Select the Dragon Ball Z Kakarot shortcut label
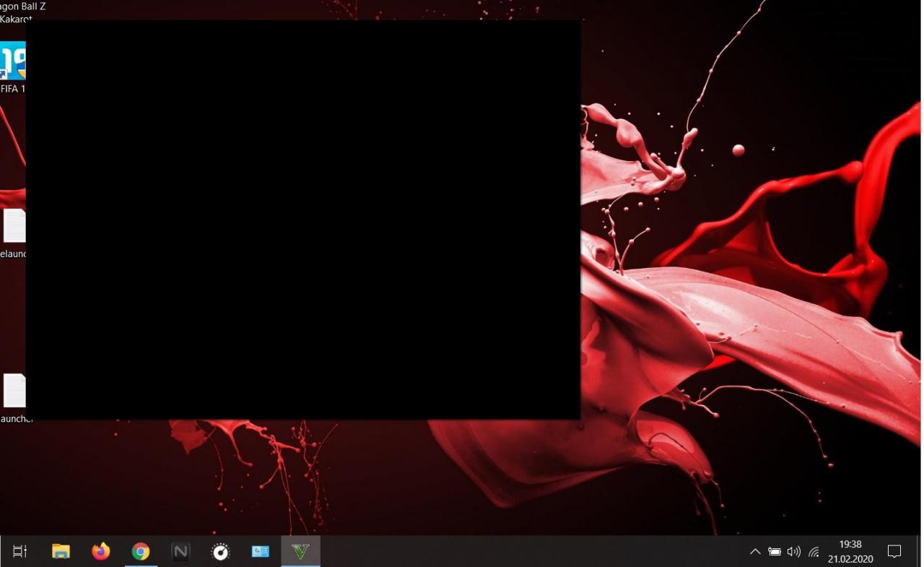The width and height of the screenshot is (924, 567). coord(22,12)
